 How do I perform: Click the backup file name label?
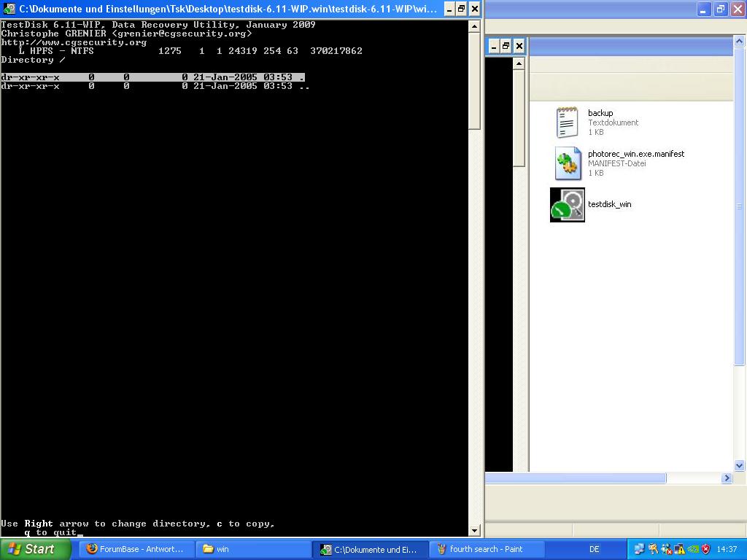[x=600, y=113]
